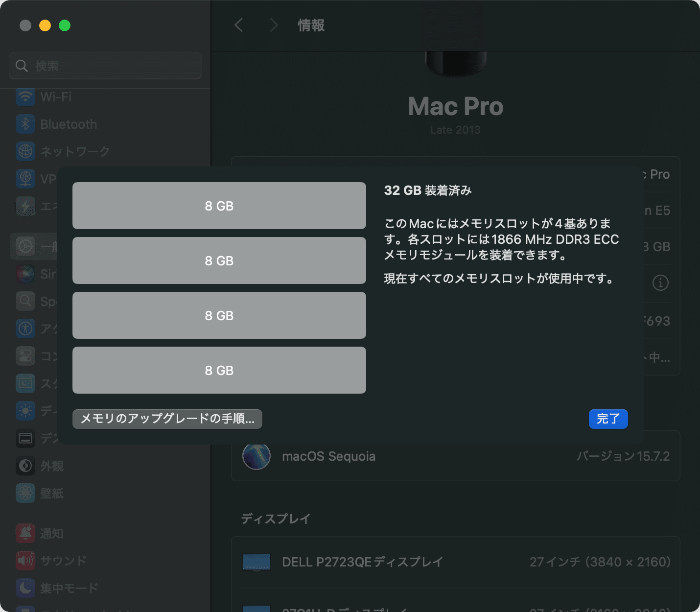
Task: Click the 検索 search field
Action: [105, 65]
